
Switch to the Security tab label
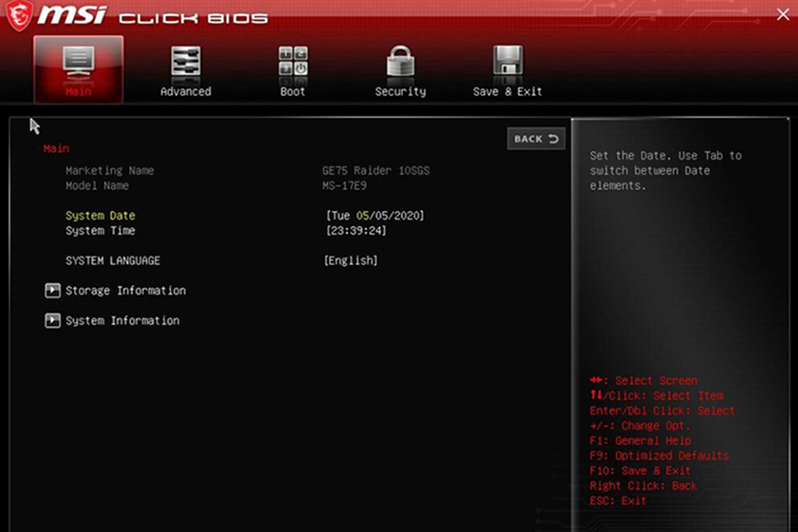click(x=400, y=91)
